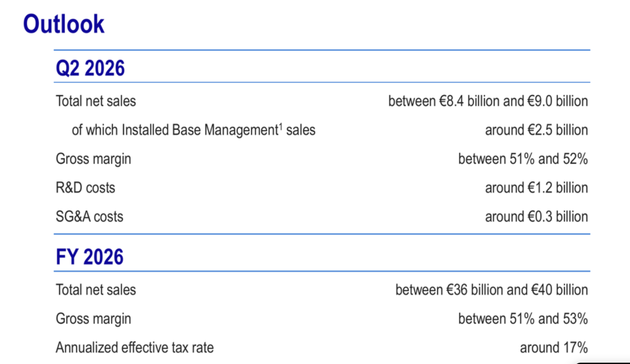Click the between 51% and 52% value

[523, 159]
